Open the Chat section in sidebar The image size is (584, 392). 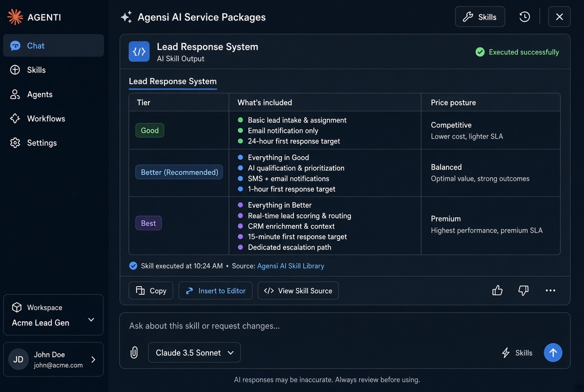(53, 45)
